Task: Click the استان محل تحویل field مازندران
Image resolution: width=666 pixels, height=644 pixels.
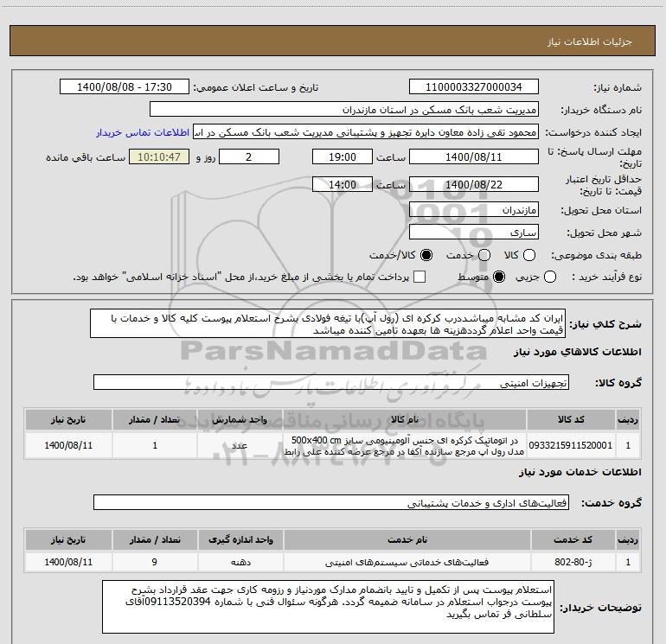Action: click(474, 210)
